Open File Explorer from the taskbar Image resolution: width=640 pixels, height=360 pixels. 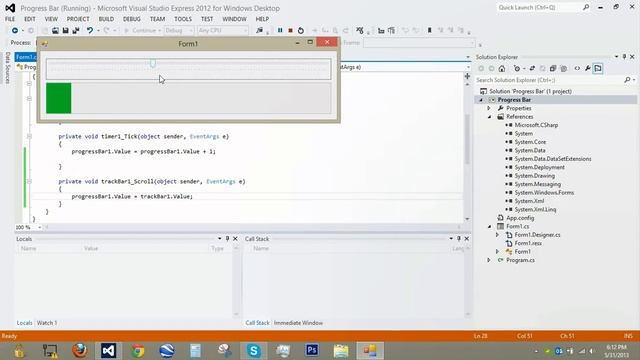pyautogui.click(x=341, y=351)
